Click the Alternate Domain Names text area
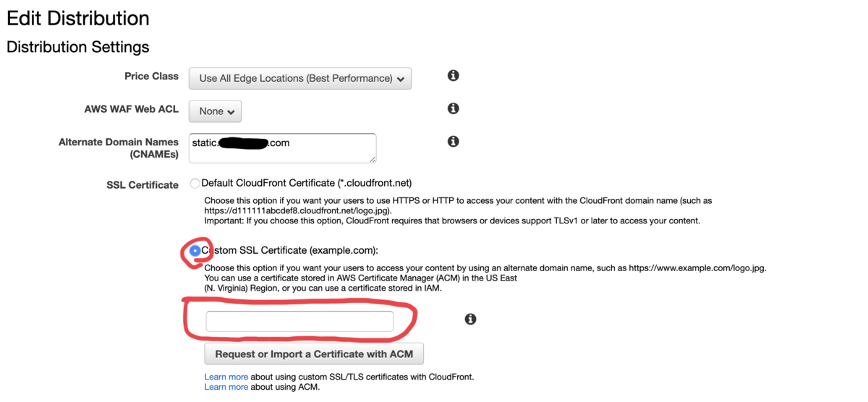Screen dimensions: 868x402 (x=282, y=148)
